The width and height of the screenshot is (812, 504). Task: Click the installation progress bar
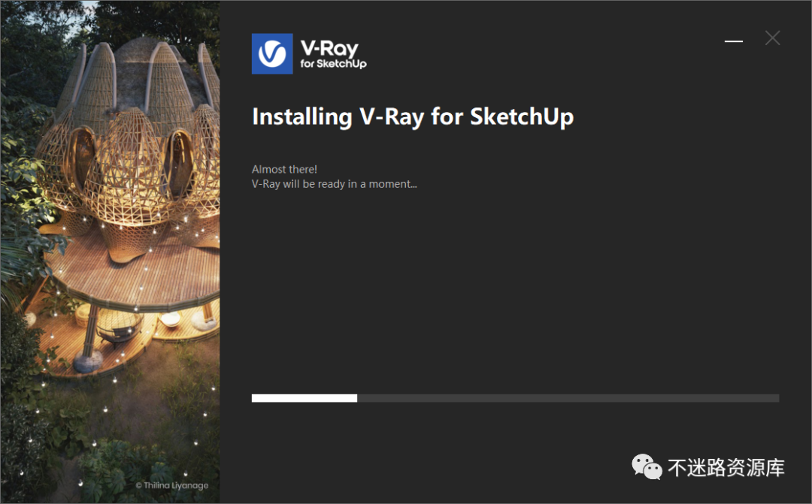click(x=515, y=398)
